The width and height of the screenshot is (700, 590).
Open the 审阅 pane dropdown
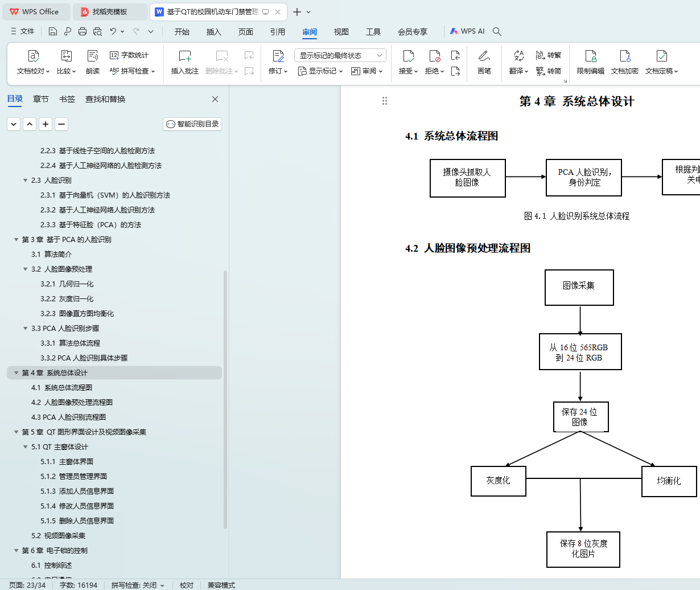(367, 71)
